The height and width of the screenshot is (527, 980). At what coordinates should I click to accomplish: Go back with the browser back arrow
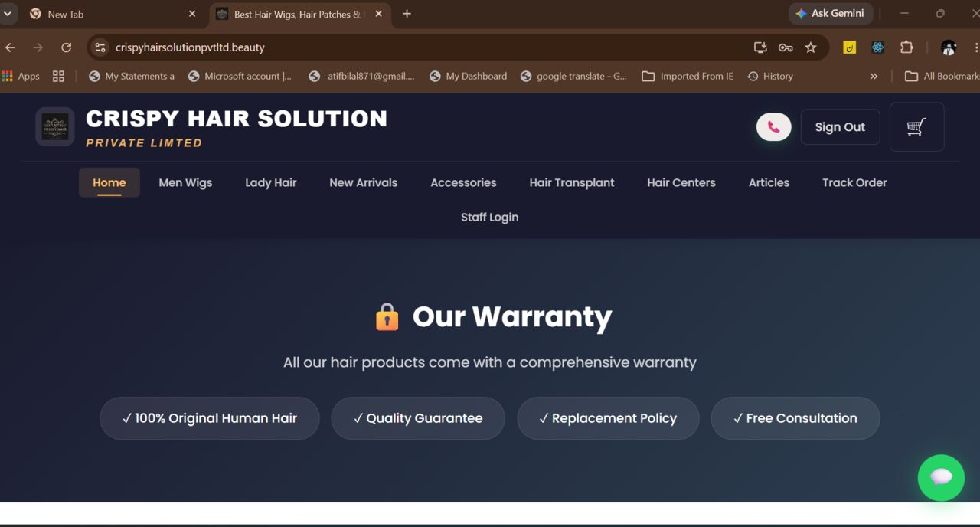10,47
